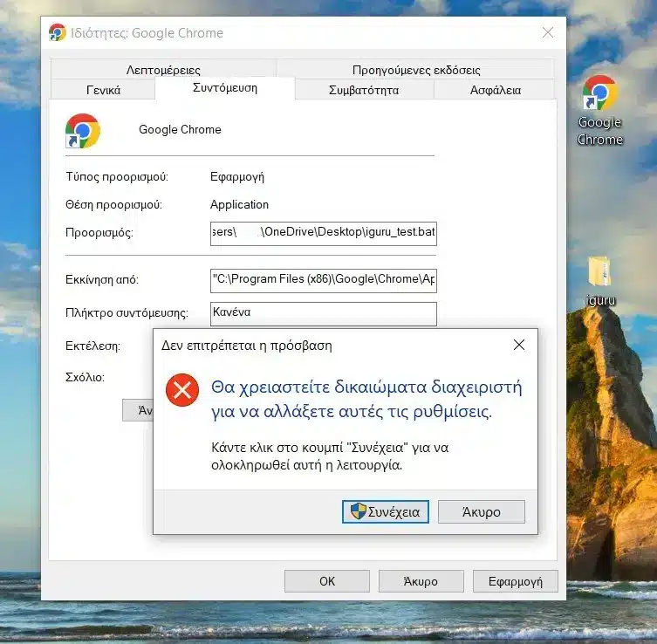Click the blue administrator rights heading text
This screenshot has width=657, height=644.
[x=366, y=399]
